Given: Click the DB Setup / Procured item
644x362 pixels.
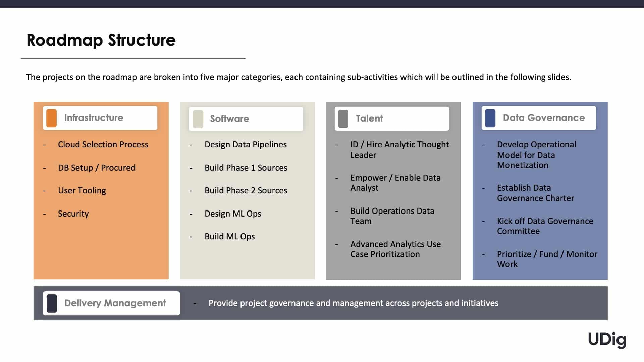Looking at the screenshot, I should click(x=97, y=168).
